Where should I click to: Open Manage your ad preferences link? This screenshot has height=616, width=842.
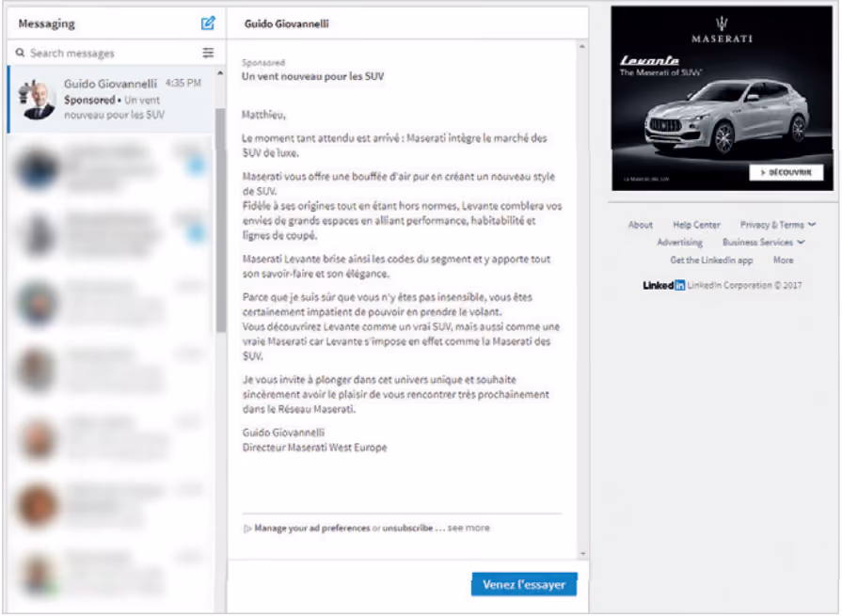pos(312,528)
